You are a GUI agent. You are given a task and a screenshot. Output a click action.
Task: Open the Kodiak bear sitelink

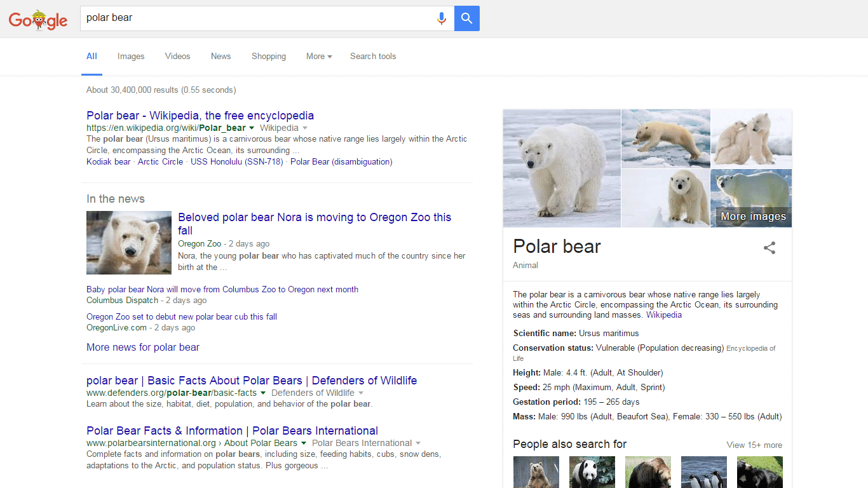coord(109,162)
